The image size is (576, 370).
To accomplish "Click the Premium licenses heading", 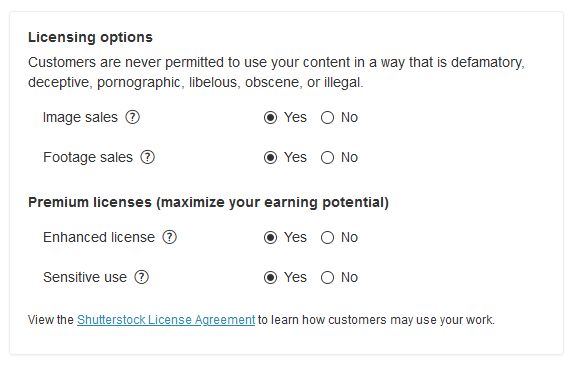I will tap(208, 202).
